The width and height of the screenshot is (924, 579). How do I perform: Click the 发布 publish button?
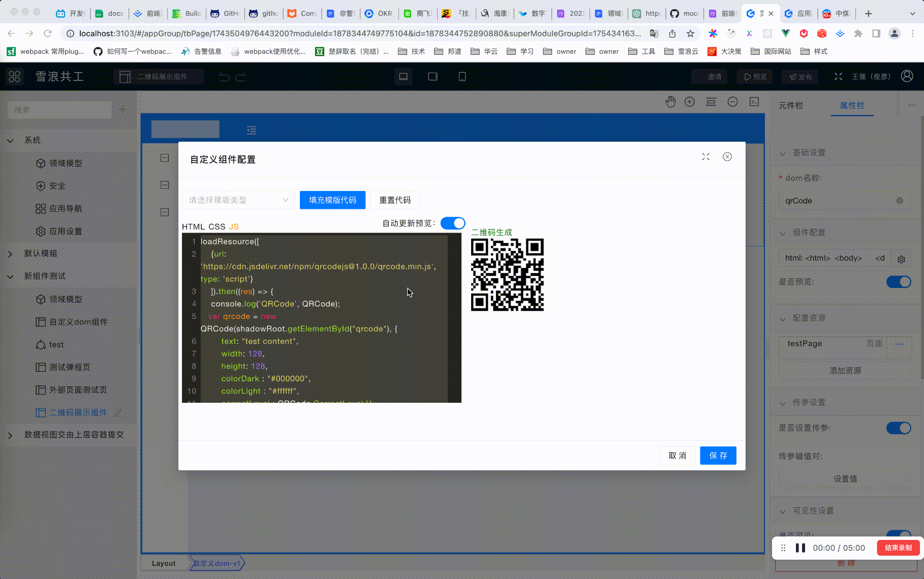pyautogui.click(x=800, y=77)
